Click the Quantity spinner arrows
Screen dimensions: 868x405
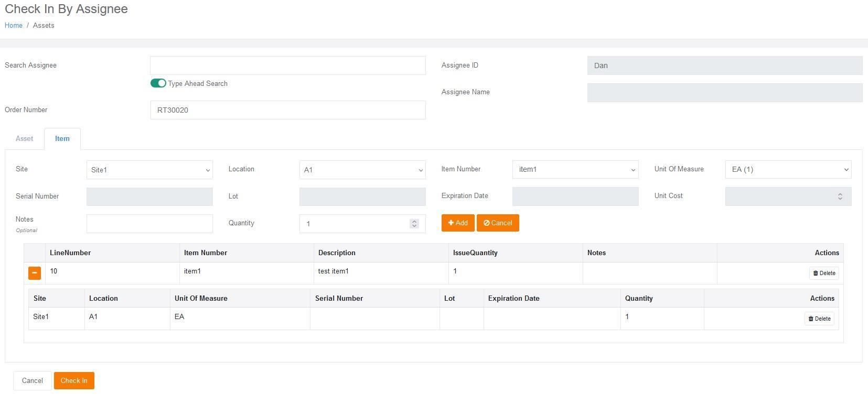(x=414, y=224)
